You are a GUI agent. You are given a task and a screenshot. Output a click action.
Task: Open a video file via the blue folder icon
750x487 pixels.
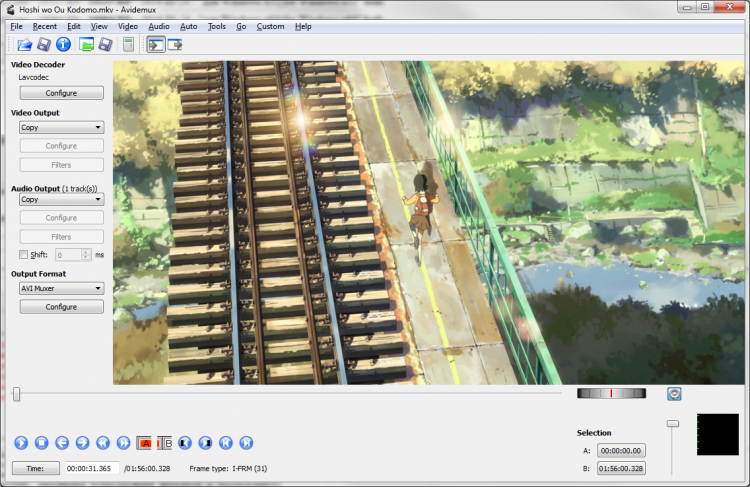pyautogui.click(x=24, y=45)
